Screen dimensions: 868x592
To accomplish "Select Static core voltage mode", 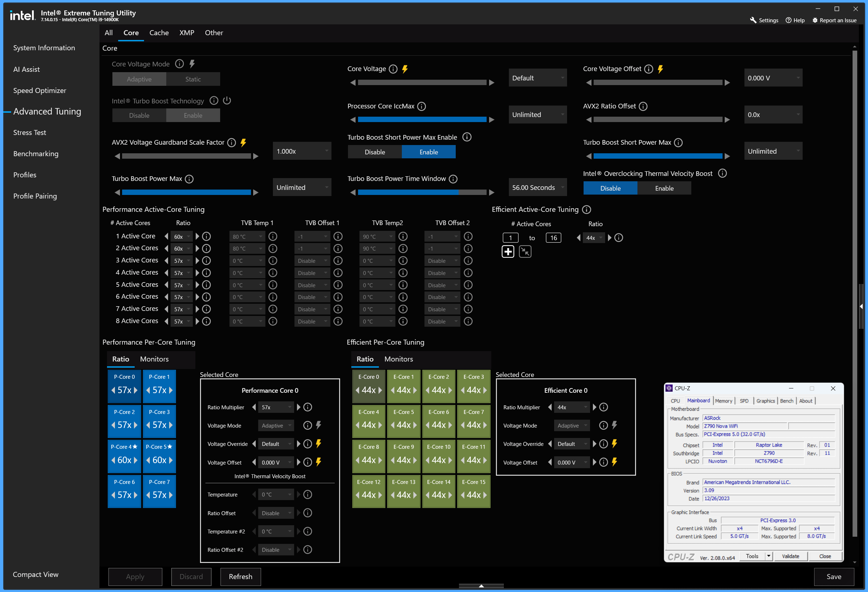I will point(193,79).
